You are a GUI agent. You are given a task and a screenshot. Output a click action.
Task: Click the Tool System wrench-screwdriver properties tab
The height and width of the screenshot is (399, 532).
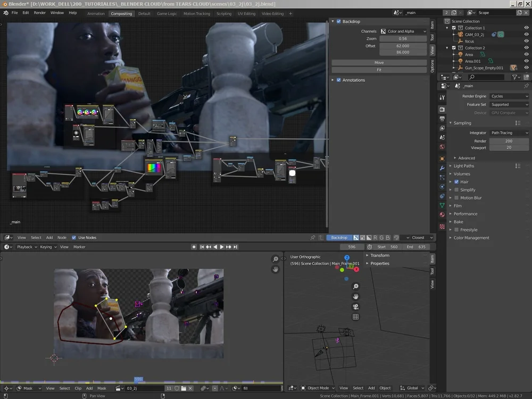coord(442,97)
